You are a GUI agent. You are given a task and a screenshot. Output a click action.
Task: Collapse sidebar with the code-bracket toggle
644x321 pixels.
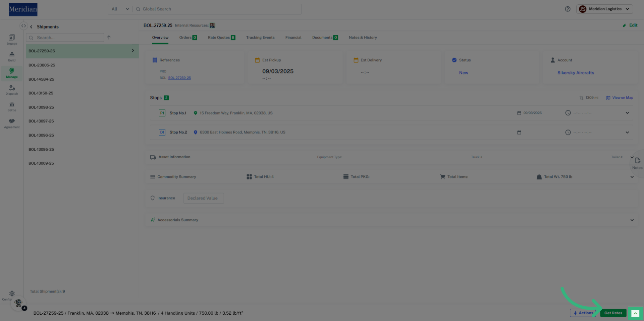pos(23,26)
